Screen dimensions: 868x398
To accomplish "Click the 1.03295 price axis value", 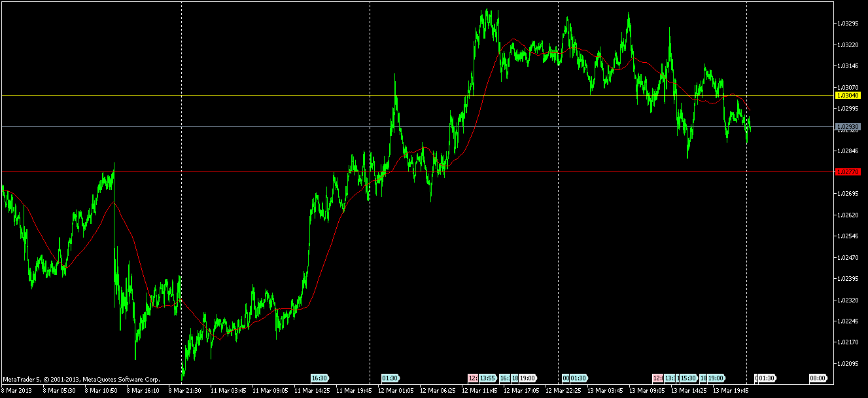I will pyautogui.click(x=848, y=24).
